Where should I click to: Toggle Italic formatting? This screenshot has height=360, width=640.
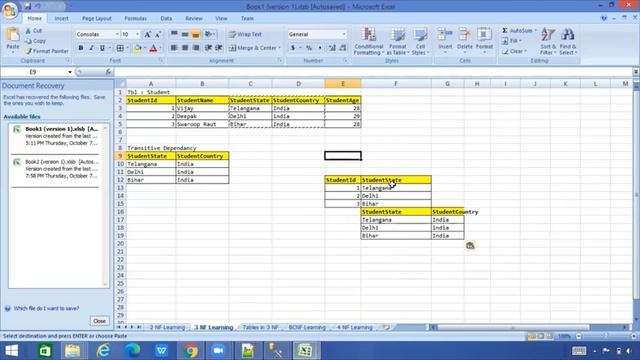(x=91, y=48)
